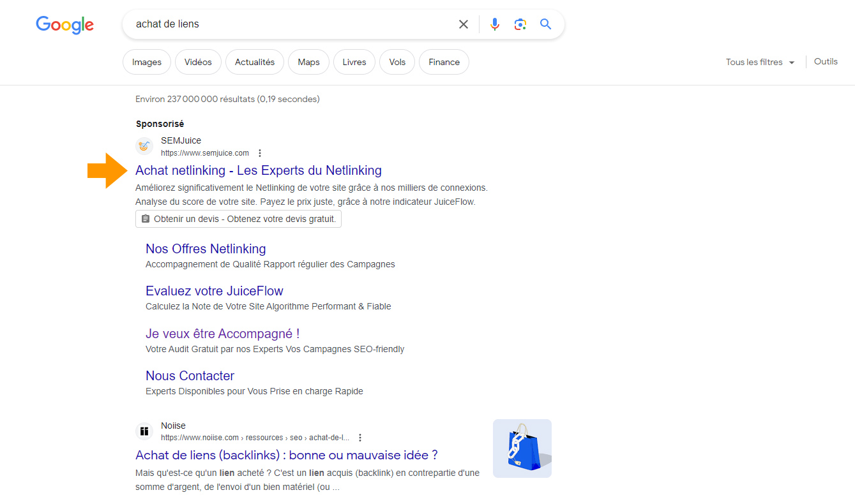
Task: Open 'Achat netlinking - Les Experts du Netlinking' ad
Action: click(x=259, y=170)
